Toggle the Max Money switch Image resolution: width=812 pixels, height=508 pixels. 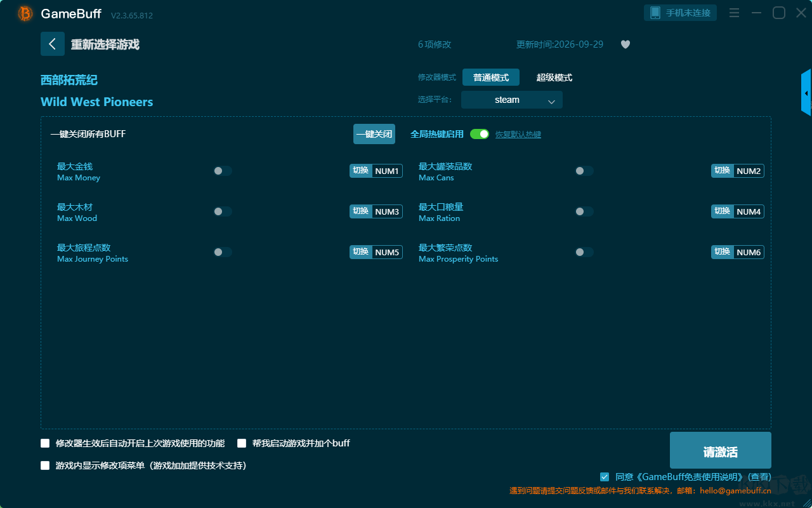click(223, 171)
